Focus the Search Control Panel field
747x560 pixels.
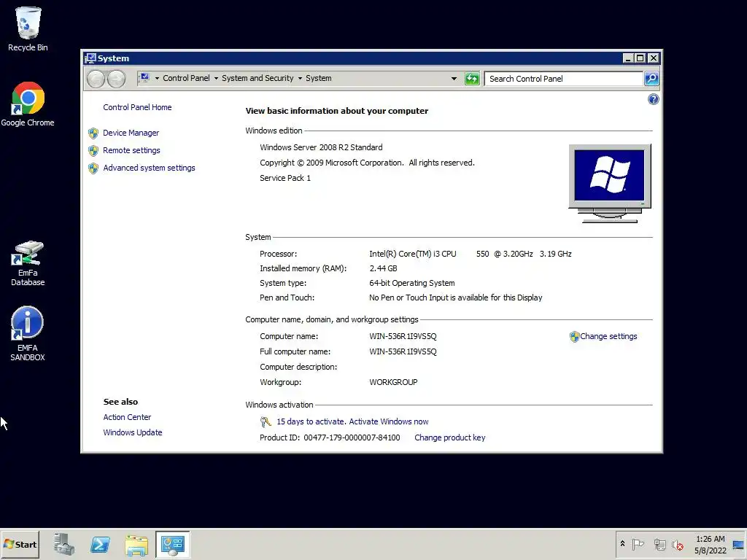click(563, 79)
